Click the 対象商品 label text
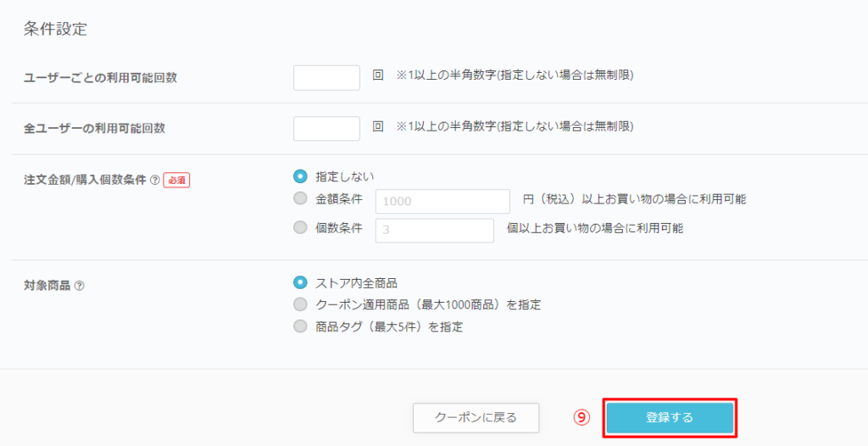The image size is (868, 446). pyautogui.click(x=47, y=286)
